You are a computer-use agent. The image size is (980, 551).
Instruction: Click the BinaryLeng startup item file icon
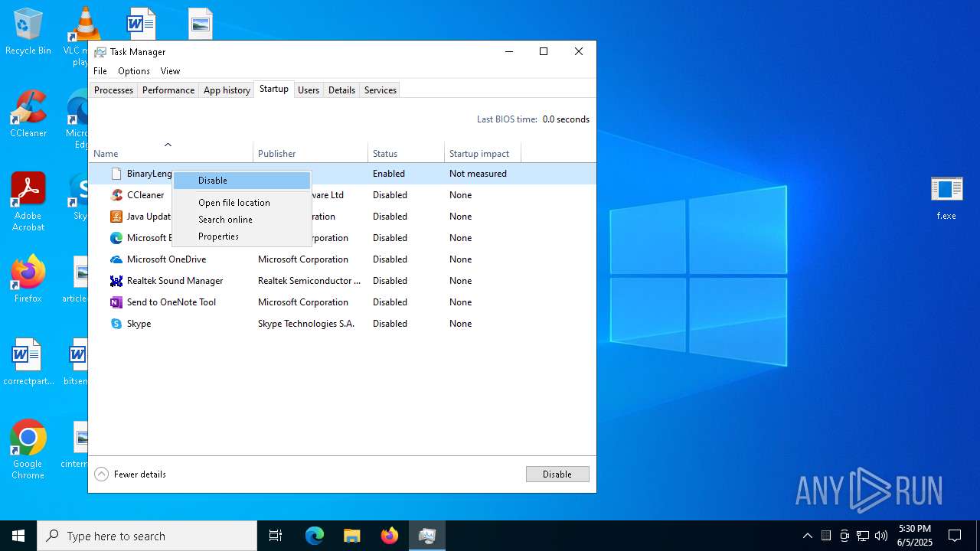[x=116, y=174]
